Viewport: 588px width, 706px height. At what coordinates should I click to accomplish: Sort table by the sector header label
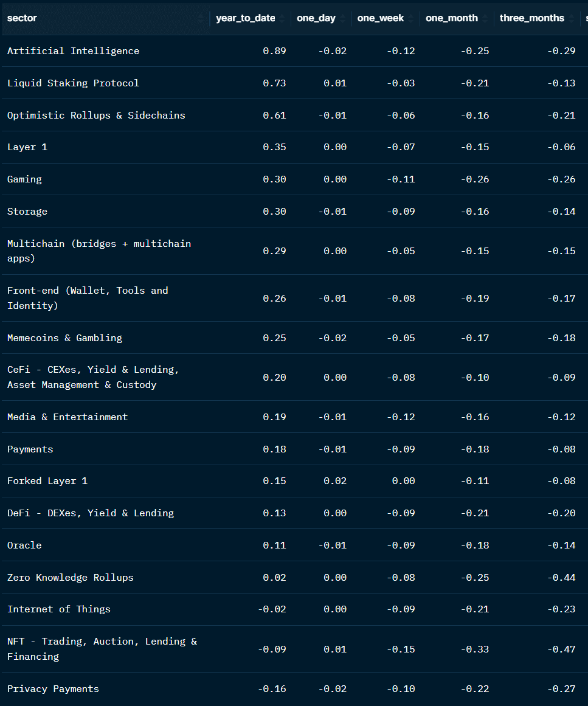coord(22,18)
